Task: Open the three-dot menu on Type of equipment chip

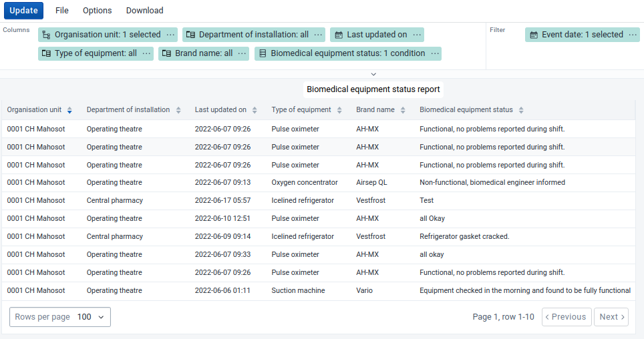Action: (146, 53)
